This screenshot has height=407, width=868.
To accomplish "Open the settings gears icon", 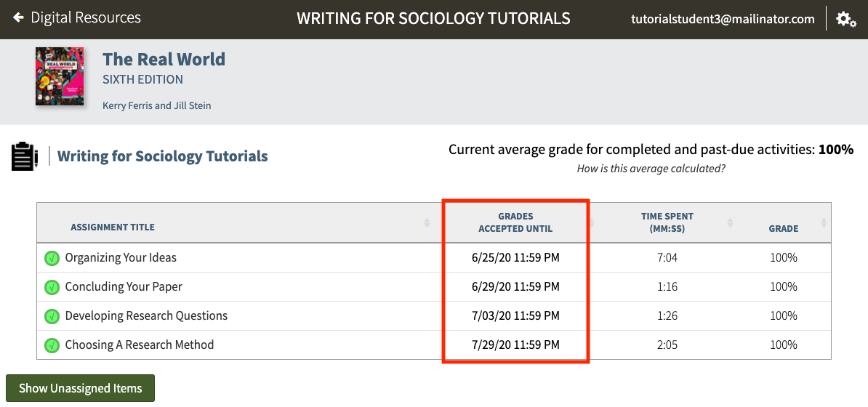I will [x=846, y=20].
